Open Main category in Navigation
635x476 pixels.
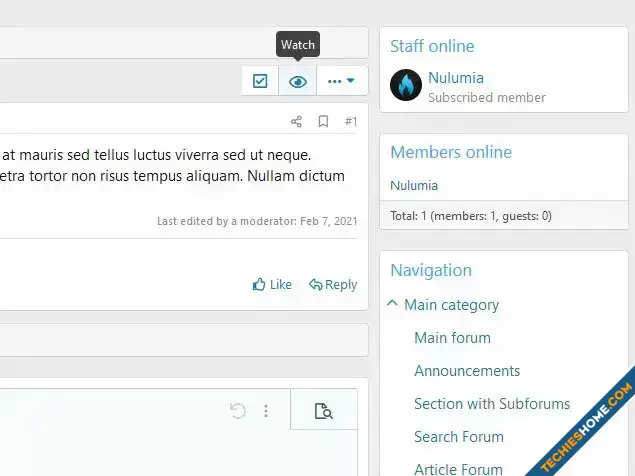pos(452,305)
